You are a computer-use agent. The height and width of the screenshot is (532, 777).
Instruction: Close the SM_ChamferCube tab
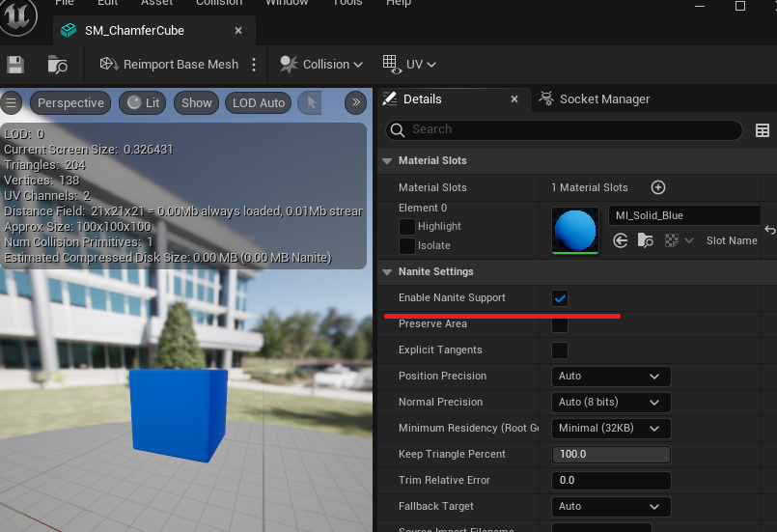[238, 31]
